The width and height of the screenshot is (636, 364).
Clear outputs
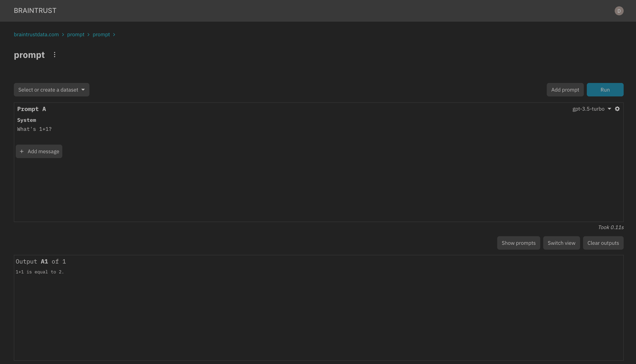tap(603, 243)
